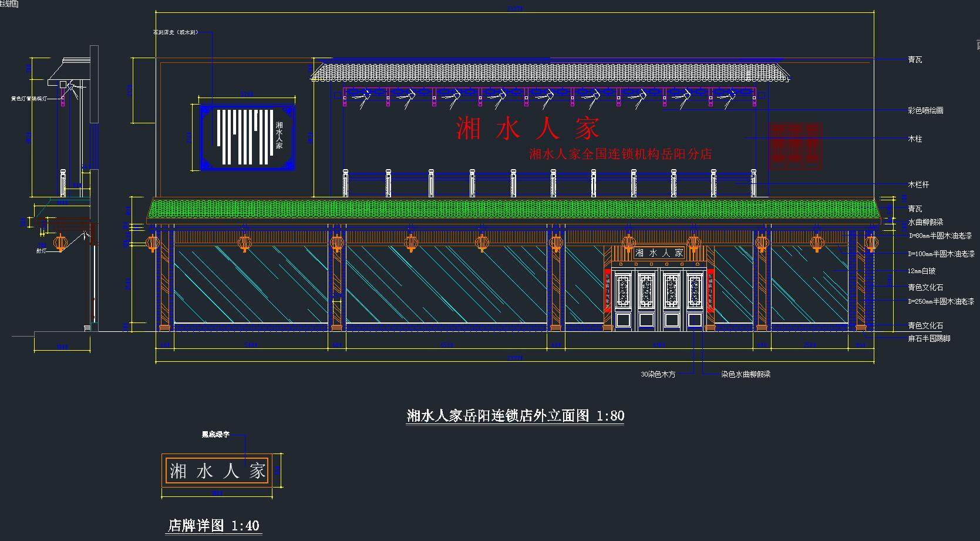Pick the 木栏杆 annotation label
The height and width of the screenshot is (541, 980).
click(918, 185)
